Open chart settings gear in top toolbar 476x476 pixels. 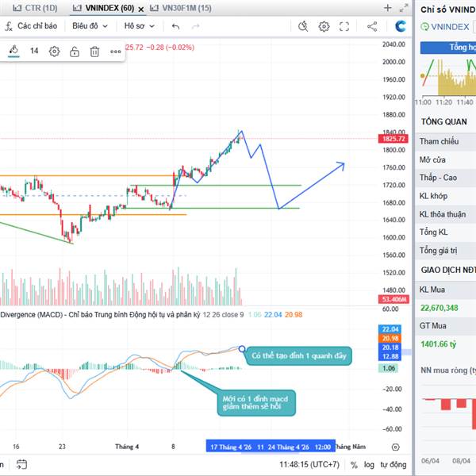pos(324,26)
